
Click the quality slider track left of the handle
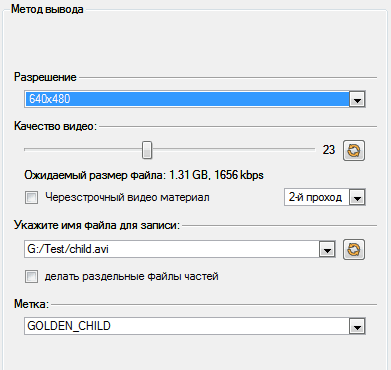coord(83,150)
